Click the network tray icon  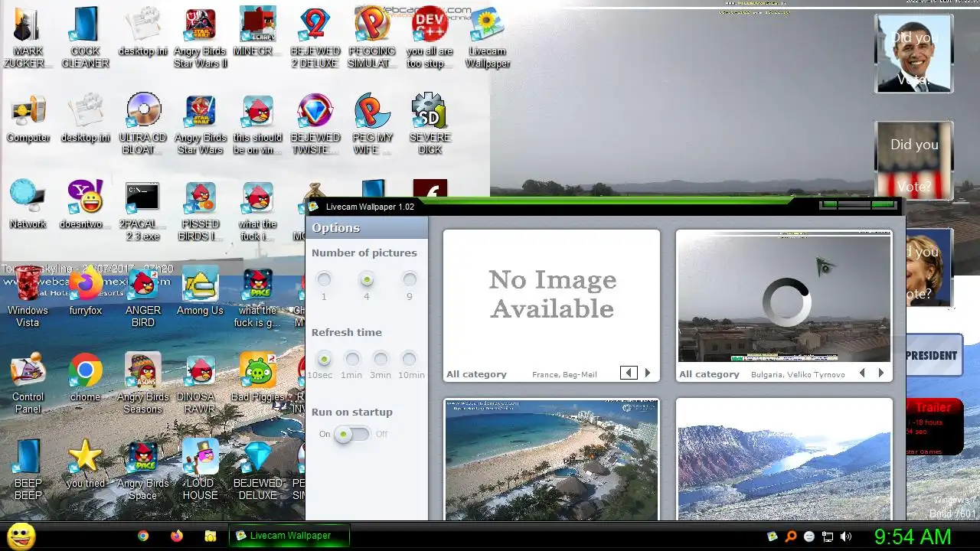(827, 536)
